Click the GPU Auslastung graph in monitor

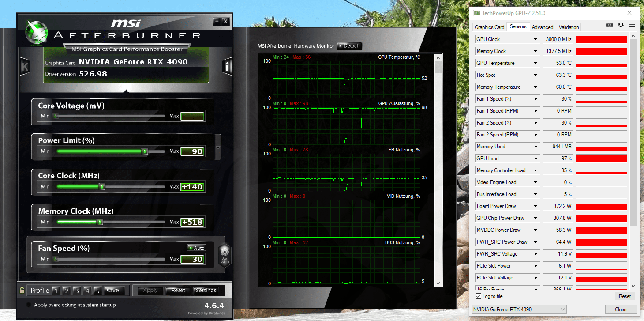(346, 126)
